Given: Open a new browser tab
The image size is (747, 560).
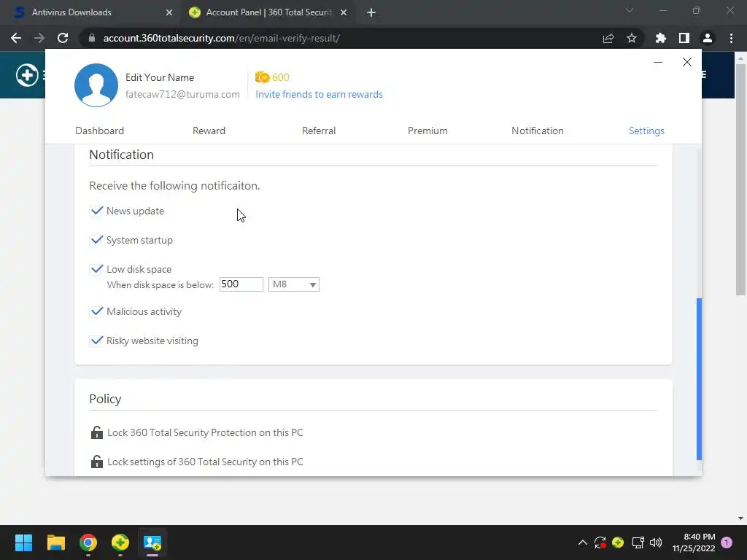Looking at the screenshot, I should coord(371,12).
